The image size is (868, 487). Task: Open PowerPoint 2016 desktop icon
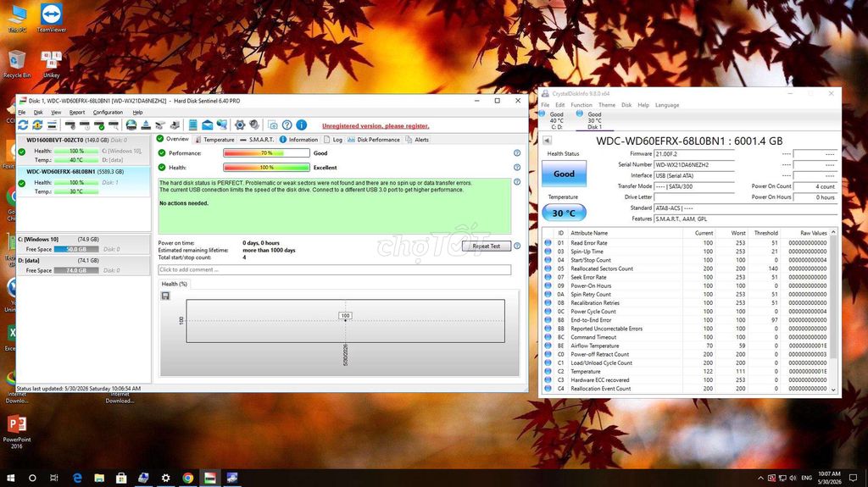click(17, 432)
